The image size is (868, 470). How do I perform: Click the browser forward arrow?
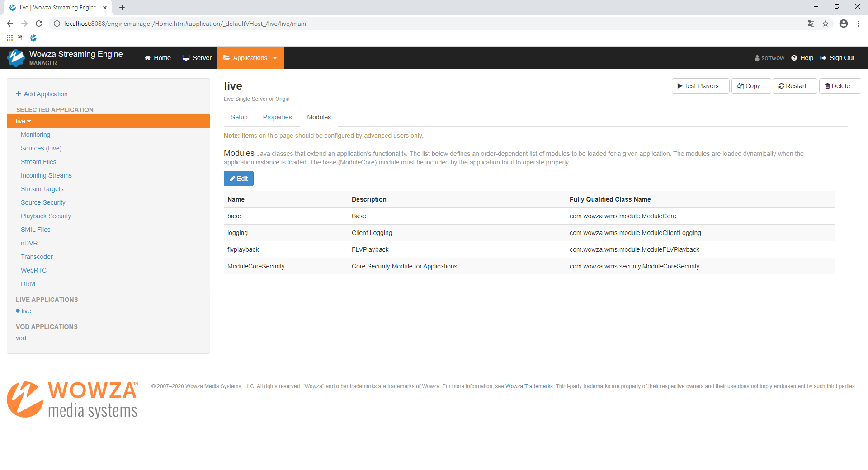point(24,23)
